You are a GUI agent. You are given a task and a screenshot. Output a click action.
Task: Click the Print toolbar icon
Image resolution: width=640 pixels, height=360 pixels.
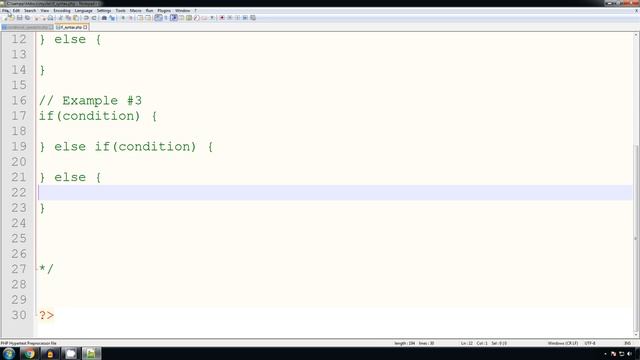[x=50, y=18]
